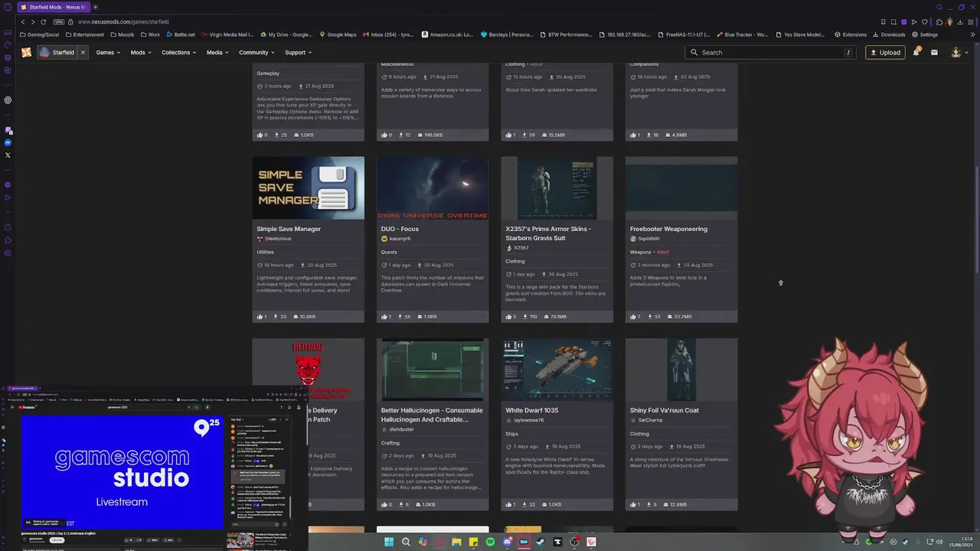980x551 pixels.
Task: Open the DUO - Focus mod title
Action: pyautogui.click(x=400, y=229)
